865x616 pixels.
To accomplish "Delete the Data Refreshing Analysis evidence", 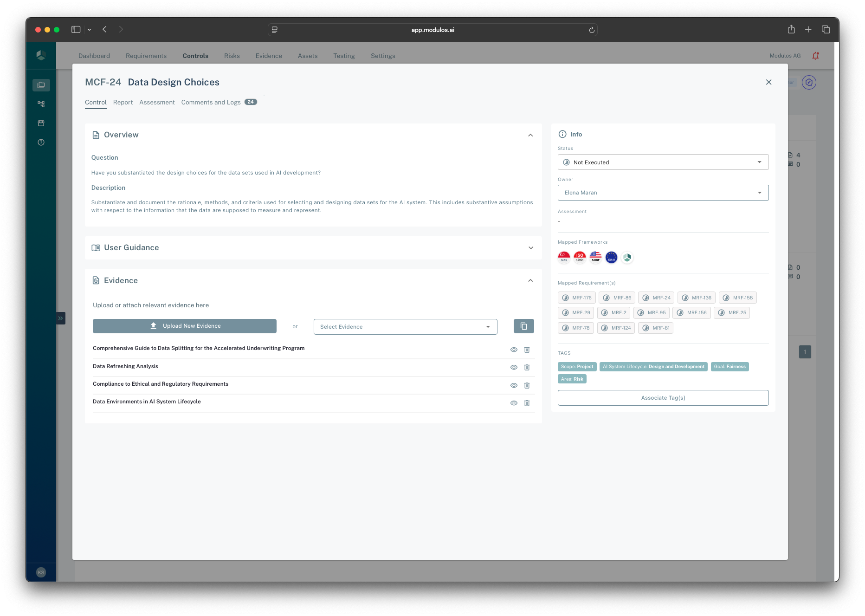I will coord(527,367).
